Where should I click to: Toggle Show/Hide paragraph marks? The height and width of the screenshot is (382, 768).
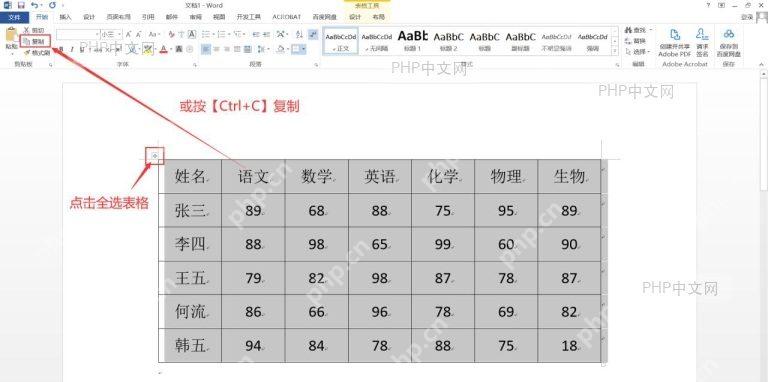coord(313,34)
